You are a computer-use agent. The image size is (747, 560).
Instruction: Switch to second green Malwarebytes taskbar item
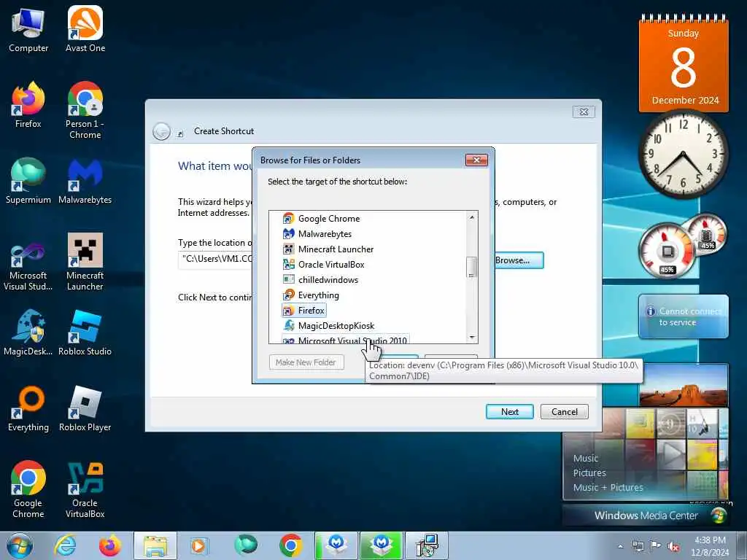382,545
